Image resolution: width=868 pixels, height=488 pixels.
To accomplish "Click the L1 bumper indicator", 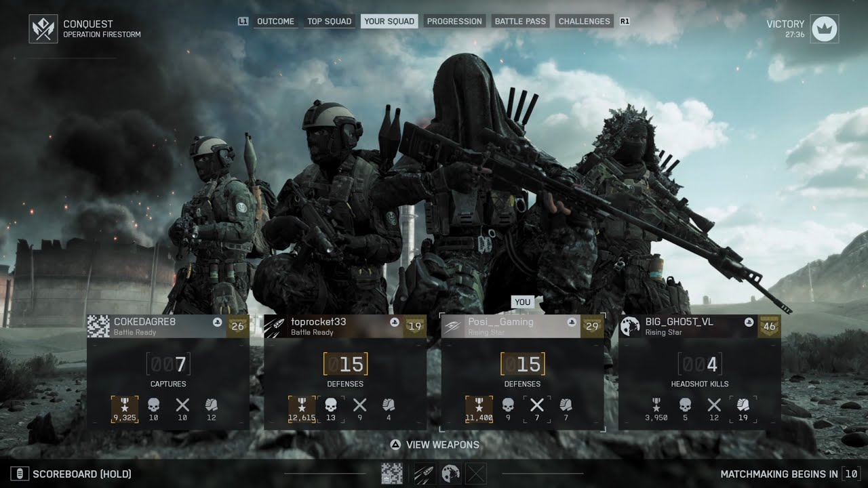I will [243, 21].
